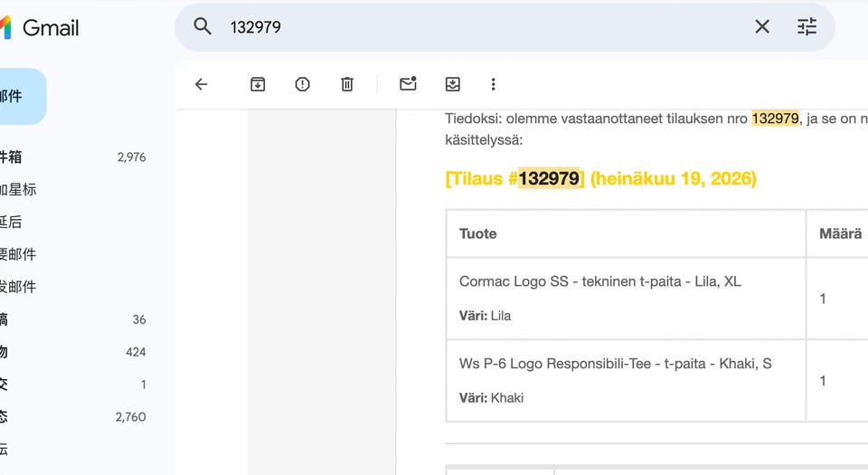Report this email as spam
868x475 pixels.
[x=302, y=84]
